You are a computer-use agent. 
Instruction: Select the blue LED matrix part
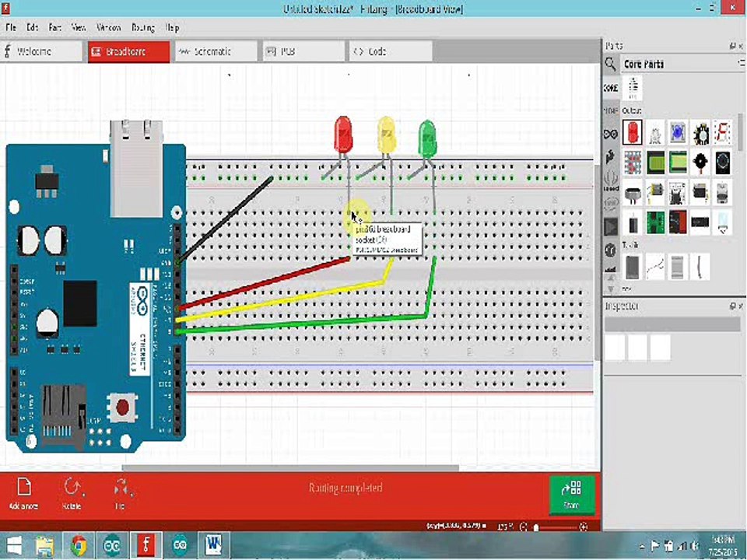[x=678, y=133]
